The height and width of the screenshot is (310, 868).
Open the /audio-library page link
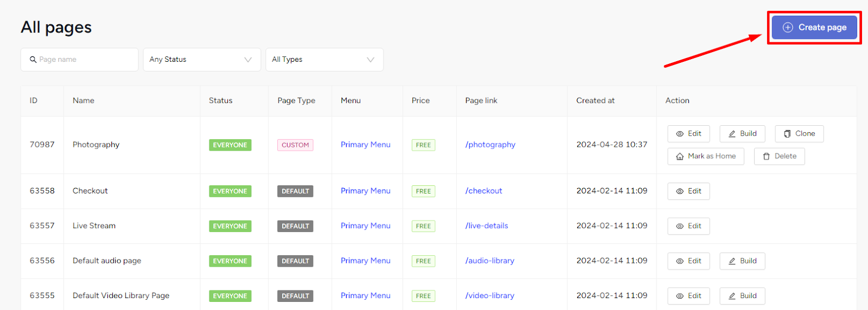pos(489,261)
